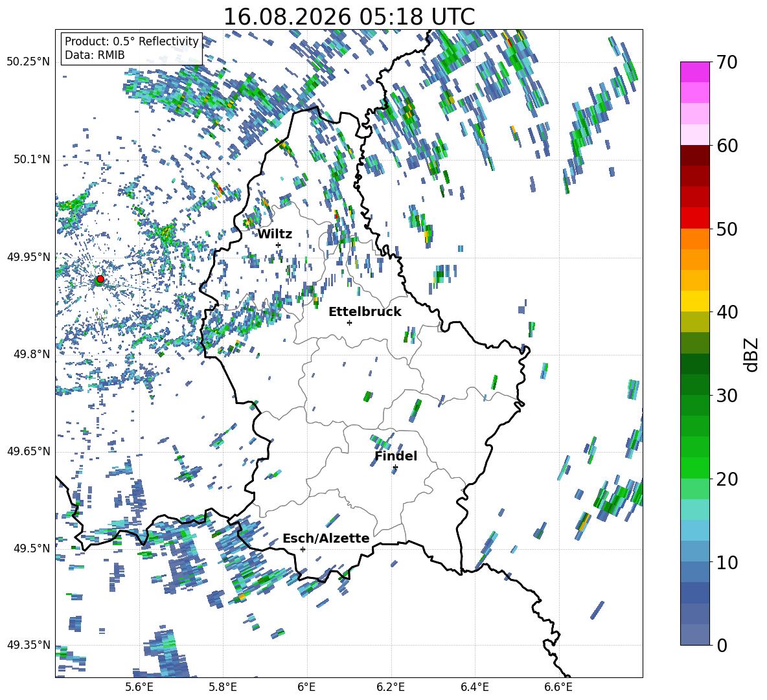This screenshot has height=700, width=767.
Task: Click the 6°E longitude tick label
Action: tap(306, 687)
